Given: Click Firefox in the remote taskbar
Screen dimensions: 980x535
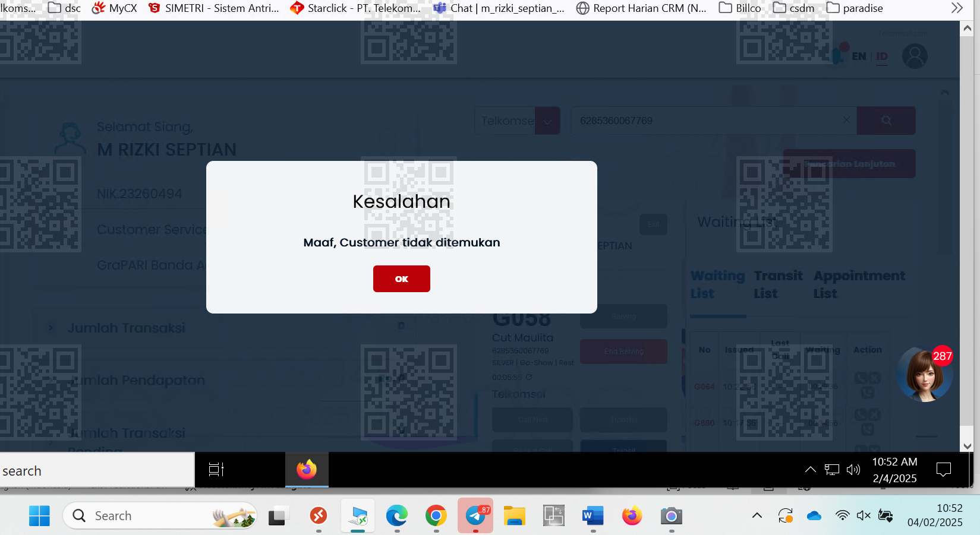Looking at the screenshot, I should point(307,470).
